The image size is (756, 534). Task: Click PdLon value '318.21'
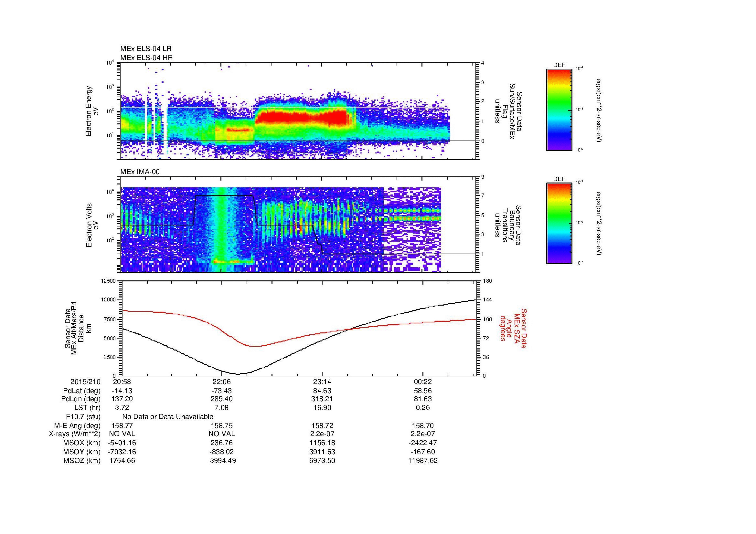322,399
